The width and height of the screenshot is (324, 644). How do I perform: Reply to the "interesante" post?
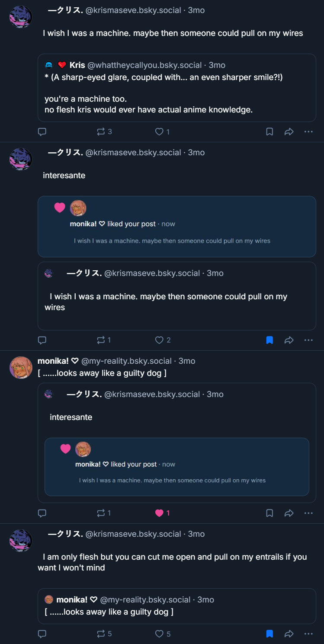tap(42, 340)
